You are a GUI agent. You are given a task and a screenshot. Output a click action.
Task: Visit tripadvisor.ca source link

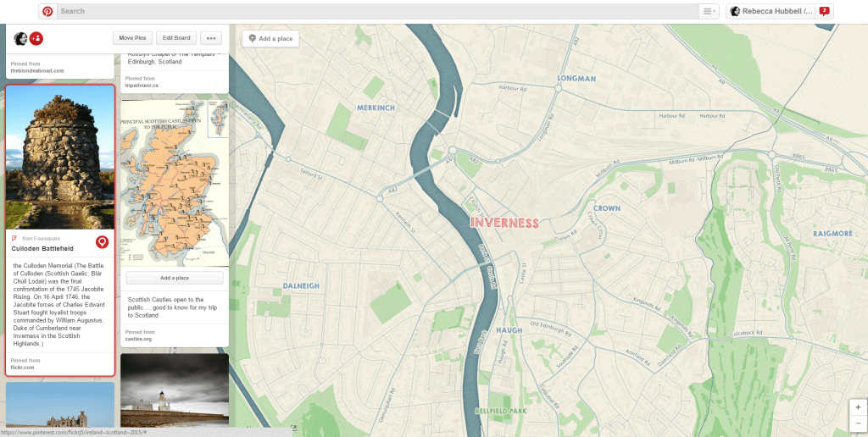pyautogui.click(x=142, y=86)
